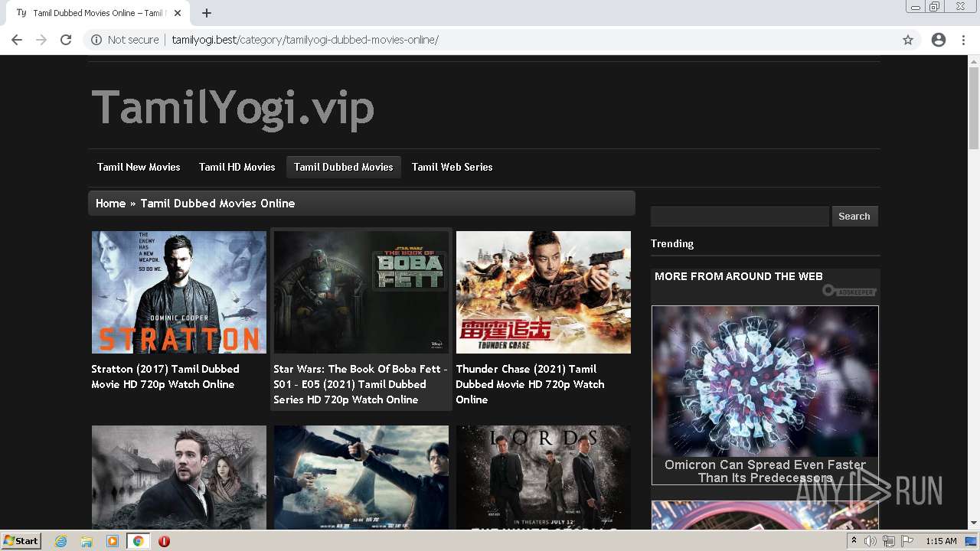Select Tamil Dubbed Movies menu item

coord(344,167)
